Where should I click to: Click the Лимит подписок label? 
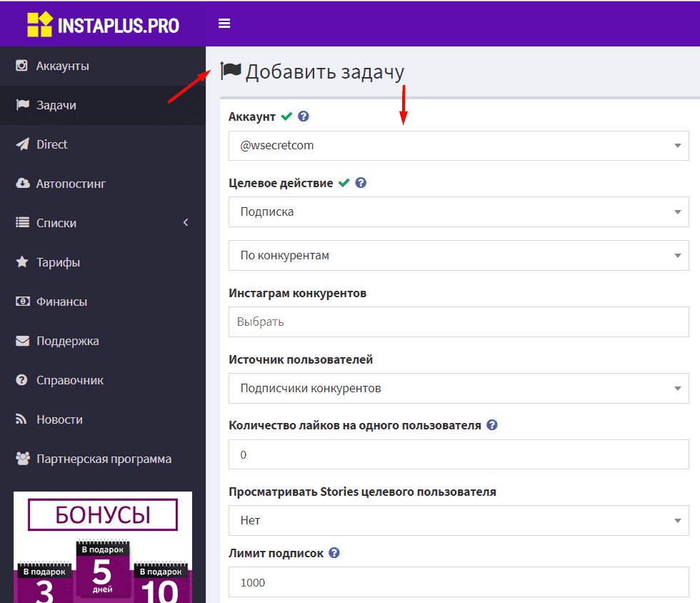pyautogui.click(x=276, y=554)
